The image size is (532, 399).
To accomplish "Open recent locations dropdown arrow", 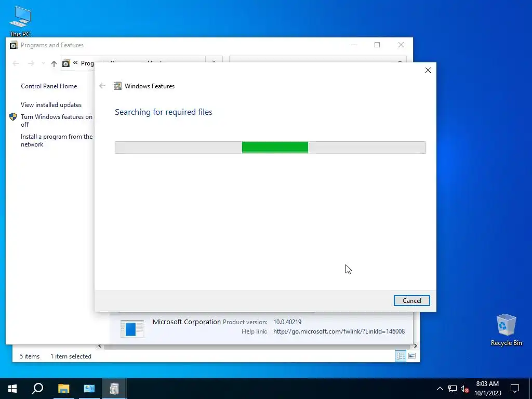I will tap(43, 63).
